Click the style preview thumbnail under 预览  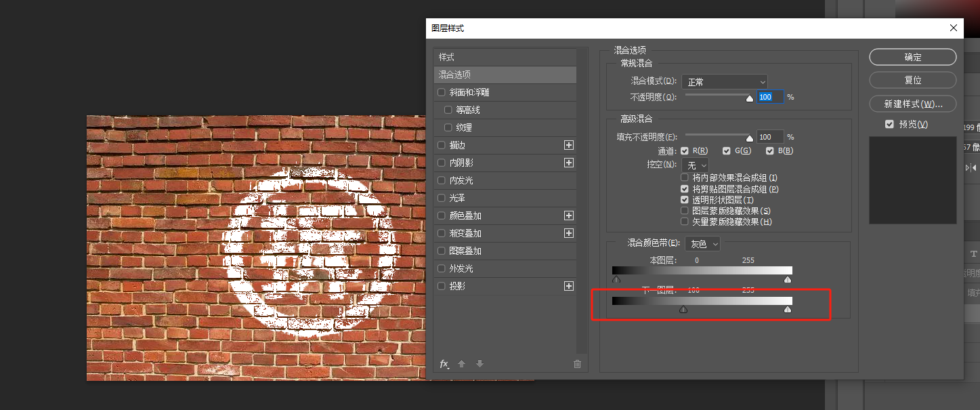coord(913,180)
